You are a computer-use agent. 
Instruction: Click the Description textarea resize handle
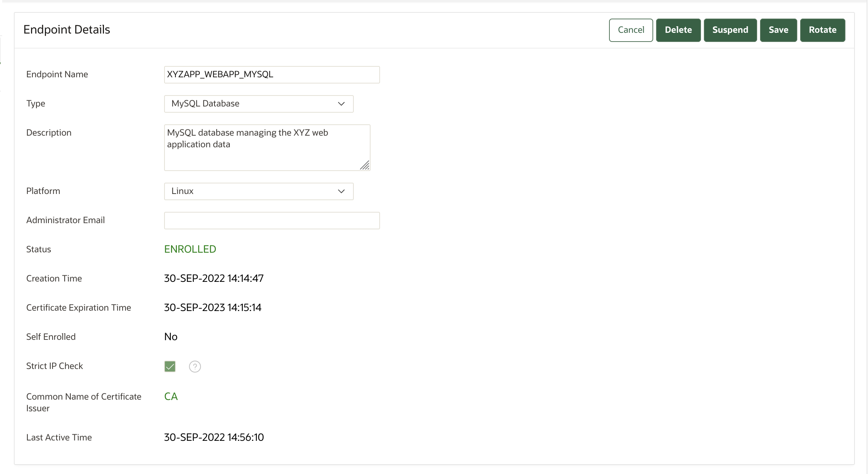tap(365, 166)
